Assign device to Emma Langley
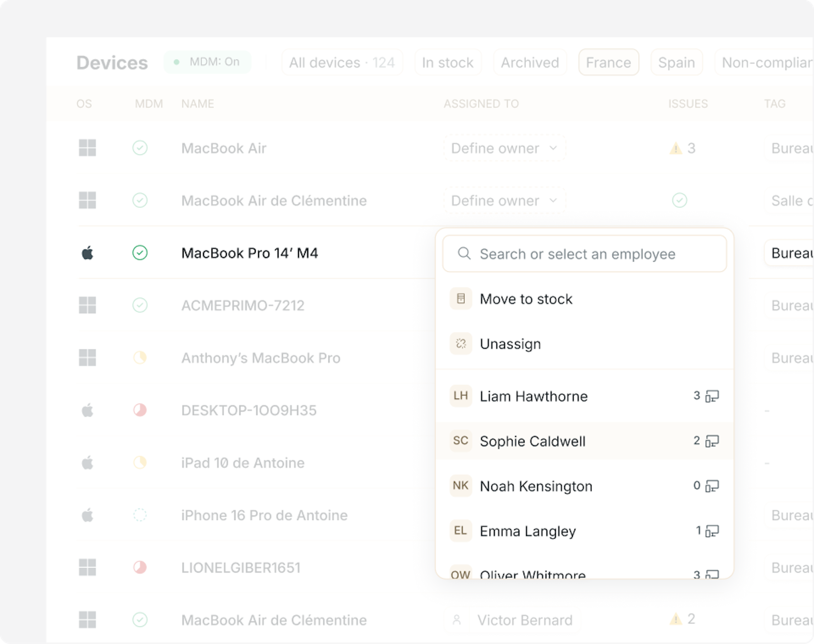The width and height of the screenshot is (814, 644). click(x=528, y=531)
